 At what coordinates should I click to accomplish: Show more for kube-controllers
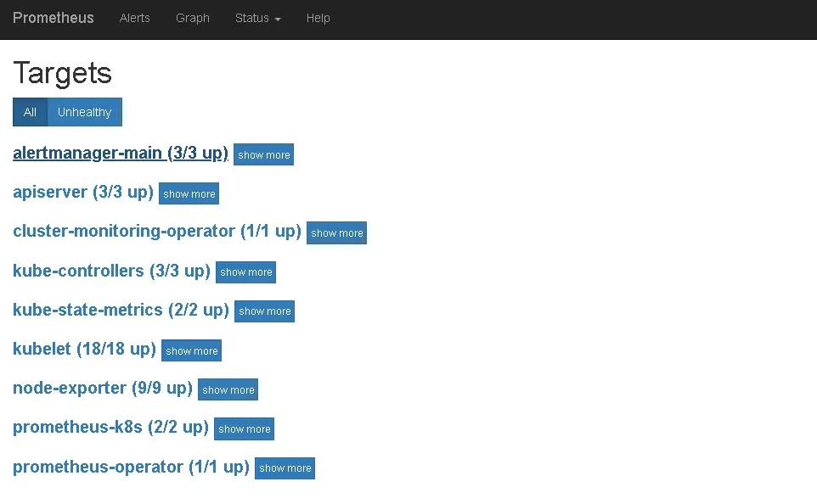coord(245,272)
